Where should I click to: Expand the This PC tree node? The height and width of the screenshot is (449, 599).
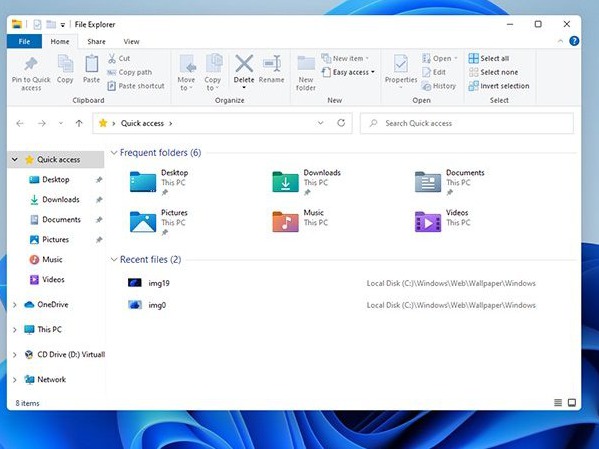15,329
